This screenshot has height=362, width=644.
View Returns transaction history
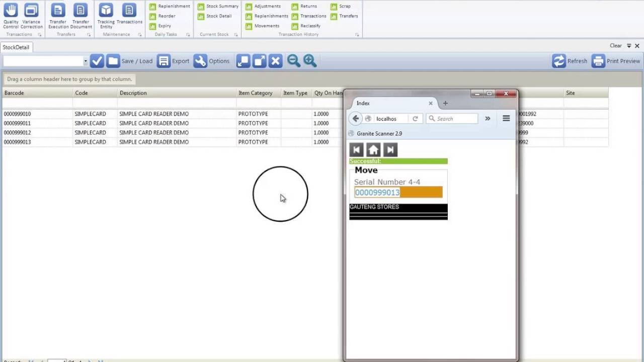[x=304, y=6]
